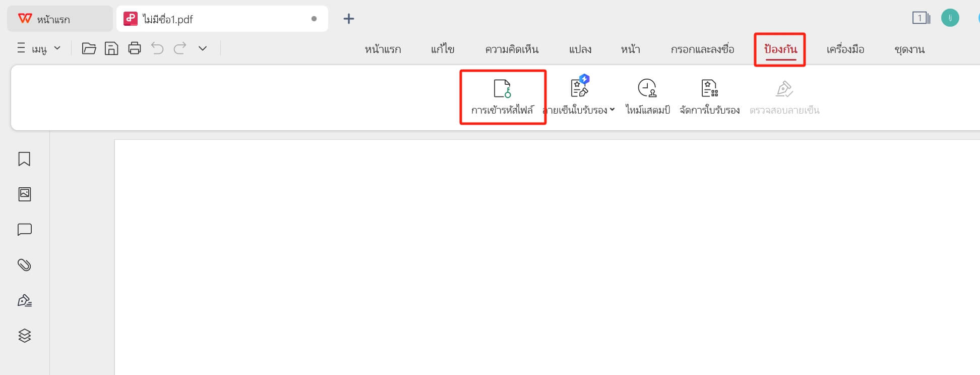Expand the ลายเซ็นใบรับรอง dropdown arrow
This screenshot has height=375, width=980.
pyautogui.click(x=612, y=110)
